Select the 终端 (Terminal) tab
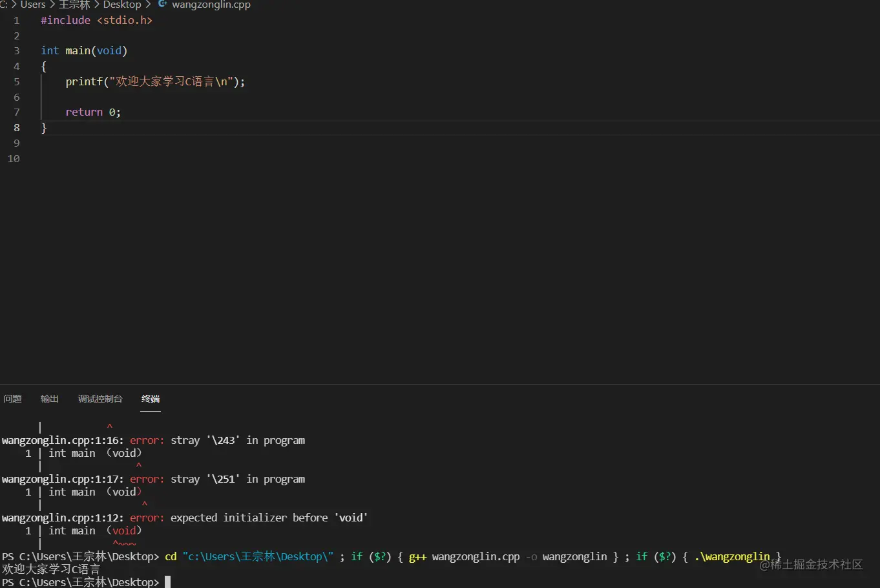The width and height of the screenshot is (880, 588). pyautogui.click(x=151, y=399)
